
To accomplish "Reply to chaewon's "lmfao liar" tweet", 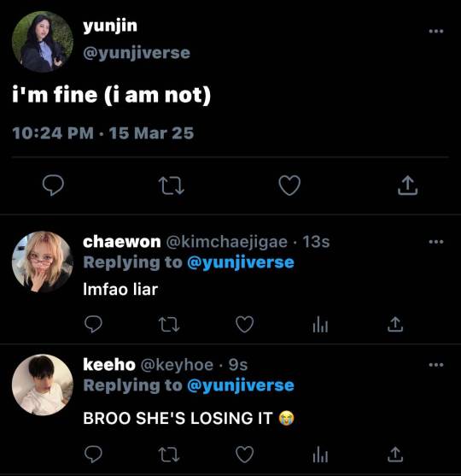I will pos(93,324).
